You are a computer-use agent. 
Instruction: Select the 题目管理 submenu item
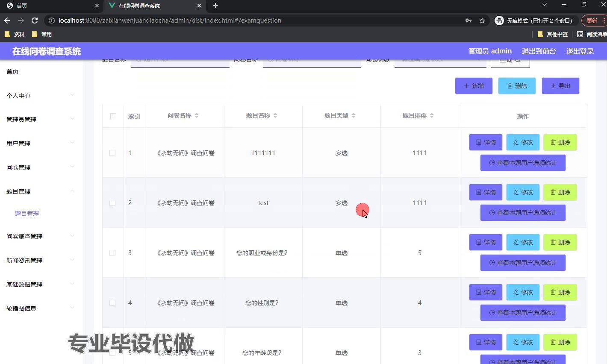27,214
